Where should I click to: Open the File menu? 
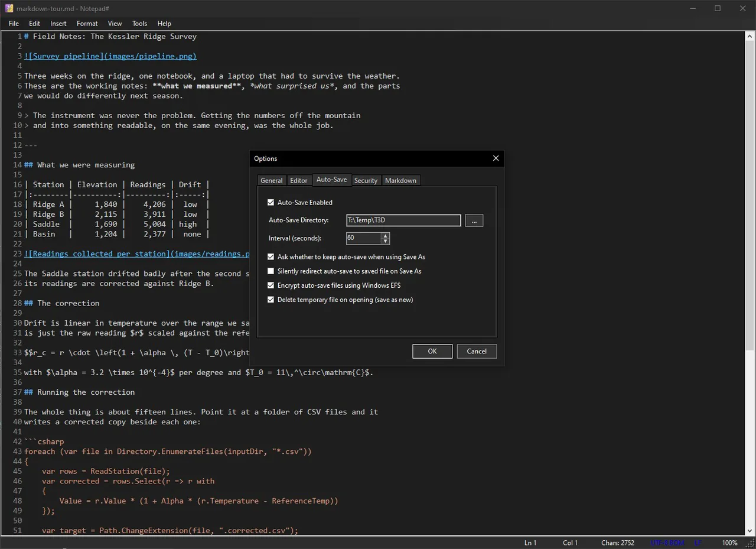pos(14,24)
